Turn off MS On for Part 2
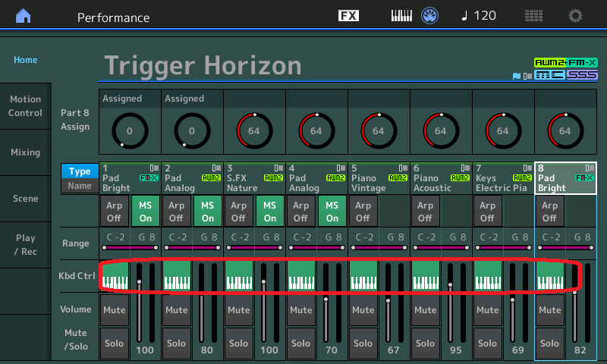 207,211
